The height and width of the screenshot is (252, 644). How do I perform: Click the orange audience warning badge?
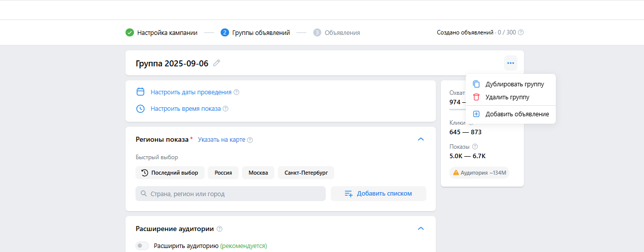(x=479, y=173)
